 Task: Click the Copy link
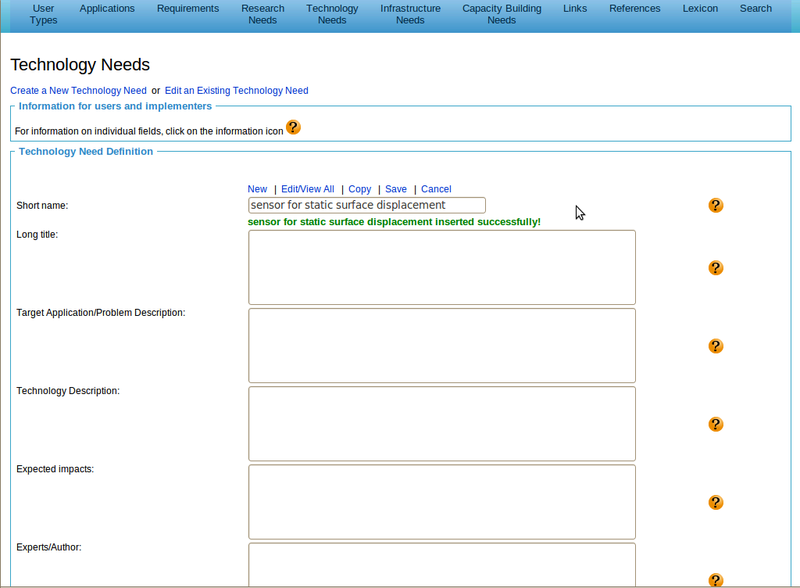[359, 189]
